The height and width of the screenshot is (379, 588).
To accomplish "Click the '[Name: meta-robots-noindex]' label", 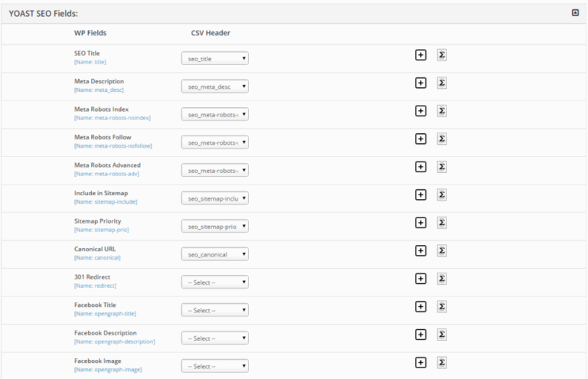I will [113, 118].
